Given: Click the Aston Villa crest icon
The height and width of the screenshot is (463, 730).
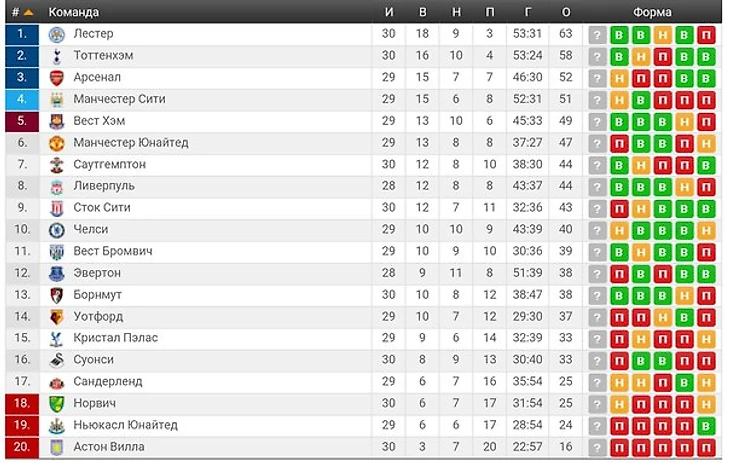Looking at the screenshot, I should tap(57, 448).
